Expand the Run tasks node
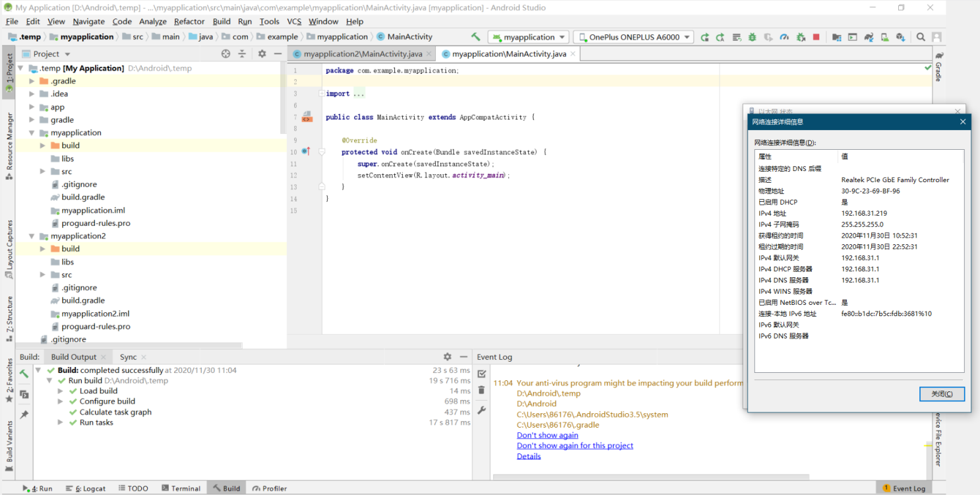 click(x=61, y=422)
